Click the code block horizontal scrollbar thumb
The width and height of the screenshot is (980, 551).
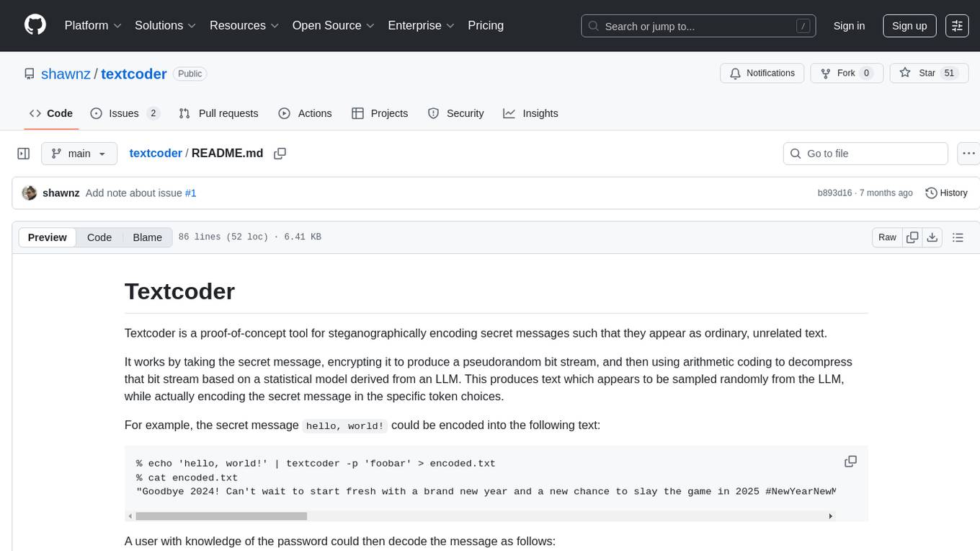coord(221,516)
